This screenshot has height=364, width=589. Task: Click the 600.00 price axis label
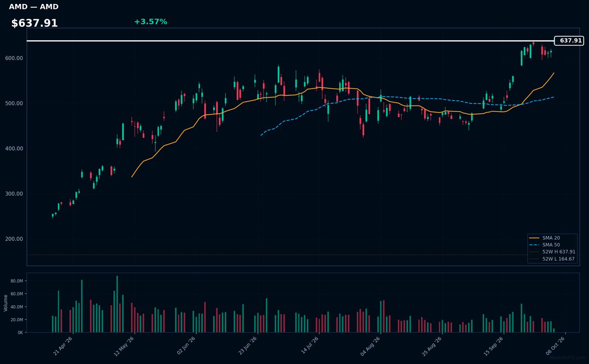14,58
